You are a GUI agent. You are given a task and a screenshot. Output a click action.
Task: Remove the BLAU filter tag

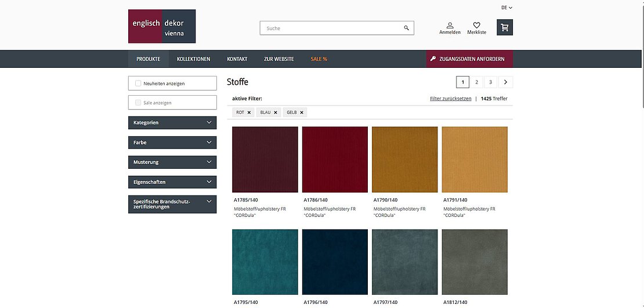tap(275, 113)
